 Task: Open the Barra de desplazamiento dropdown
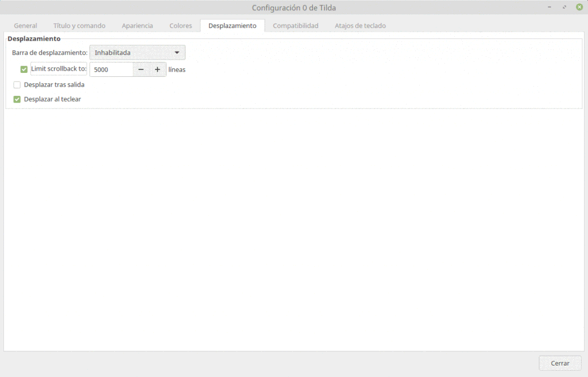[137, 52]
